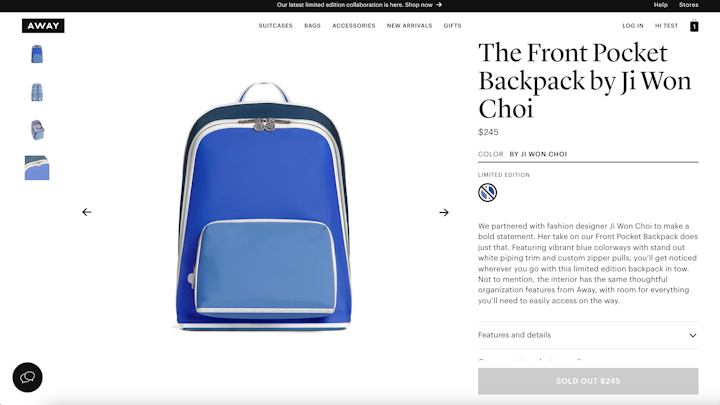Open the Help link
This screenshot has height=405, width=720.
[660, 5]
